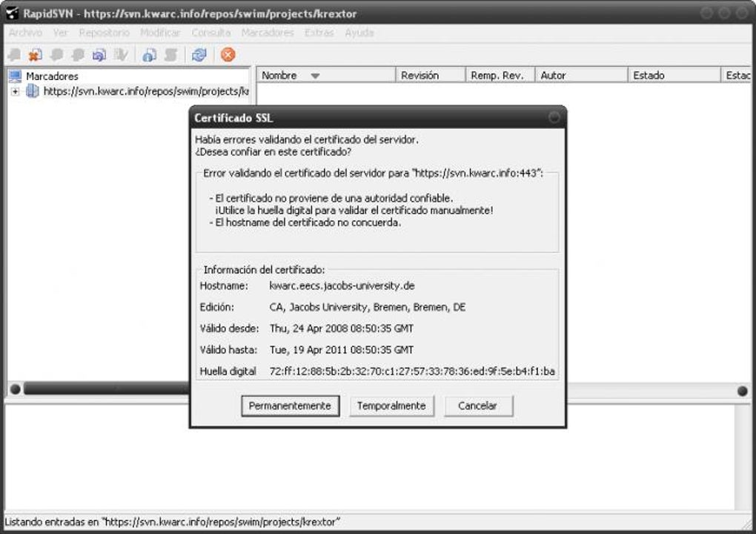This screenshot has width=756, height=534.
Task: Click the orange Delete toolbar icon
Action: (35, 54)
